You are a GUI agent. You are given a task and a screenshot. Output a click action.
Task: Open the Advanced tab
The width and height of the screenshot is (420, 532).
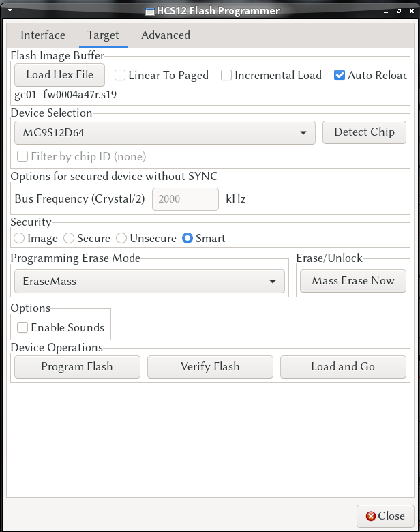(x=166, y=35)
